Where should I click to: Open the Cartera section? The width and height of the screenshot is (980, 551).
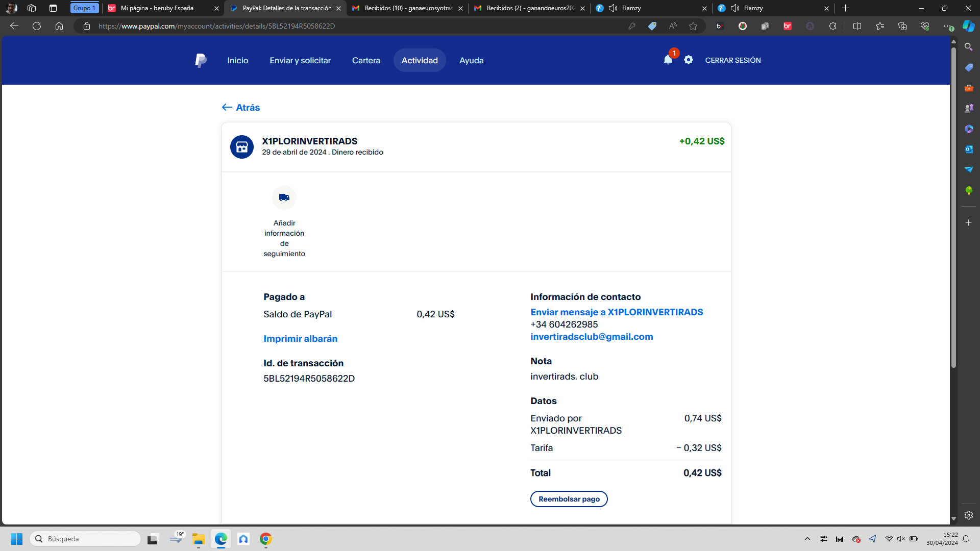[366, 60]
